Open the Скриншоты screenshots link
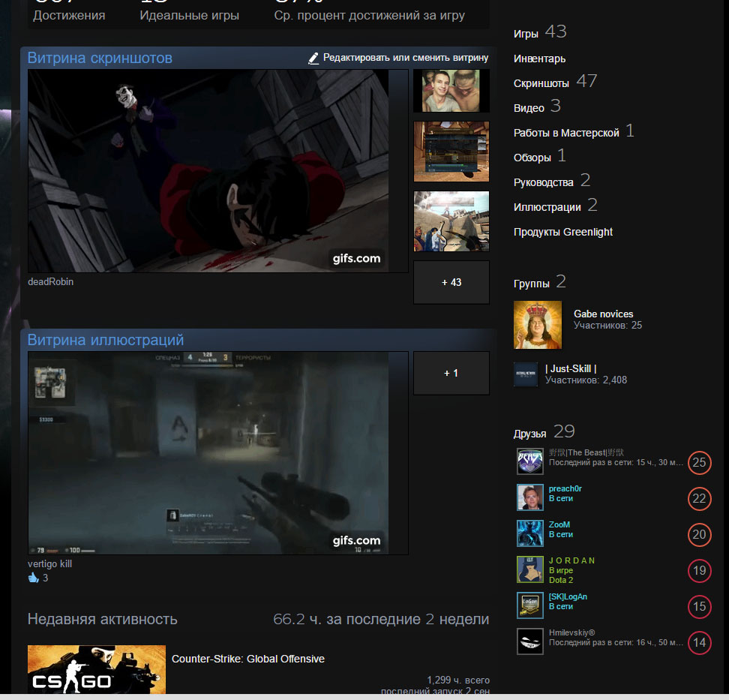Image resolution: width=729 pixels, height=700 pixels. [x=541, y=83]
